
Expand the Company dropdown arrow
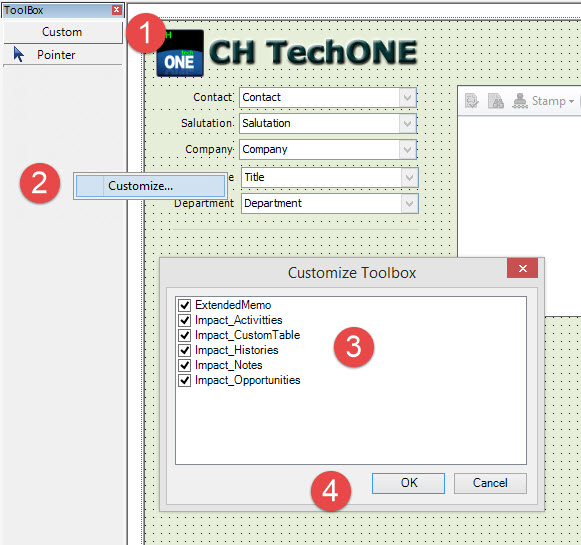pyautogui.click(x=408, y=150)
